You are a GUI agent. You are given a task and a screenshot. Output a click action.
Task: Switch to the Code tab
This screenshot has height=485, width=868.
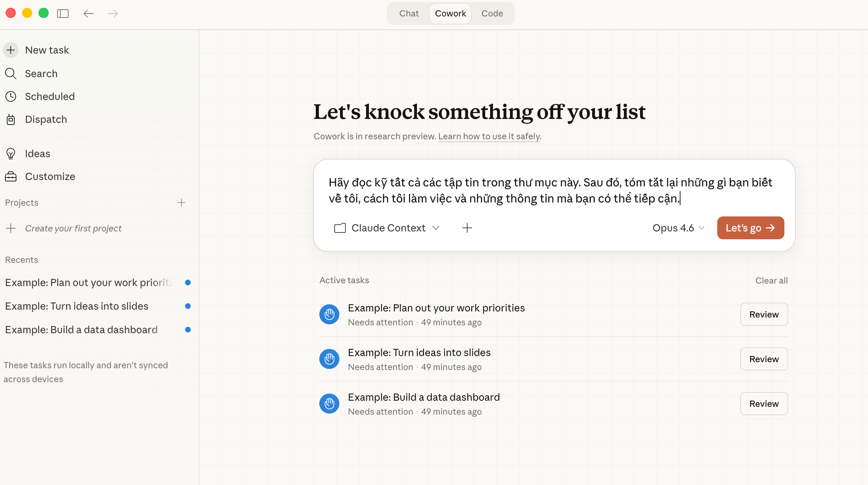492,14
